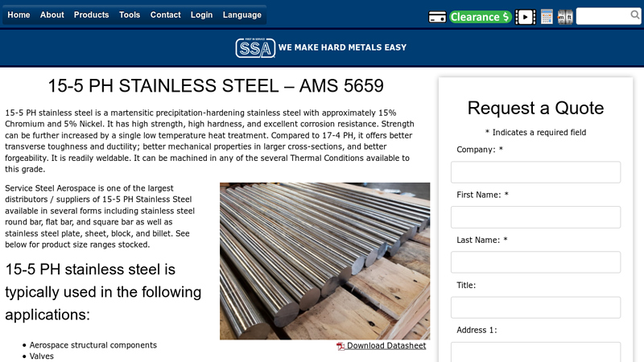Open the About menu

point(52,14)
